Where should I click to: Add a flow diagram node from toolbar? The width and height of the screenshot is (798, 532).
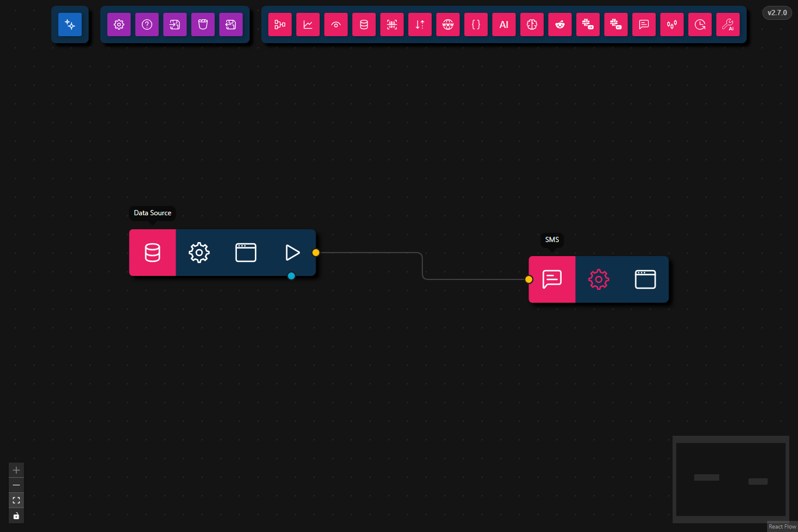click(280, 24)
